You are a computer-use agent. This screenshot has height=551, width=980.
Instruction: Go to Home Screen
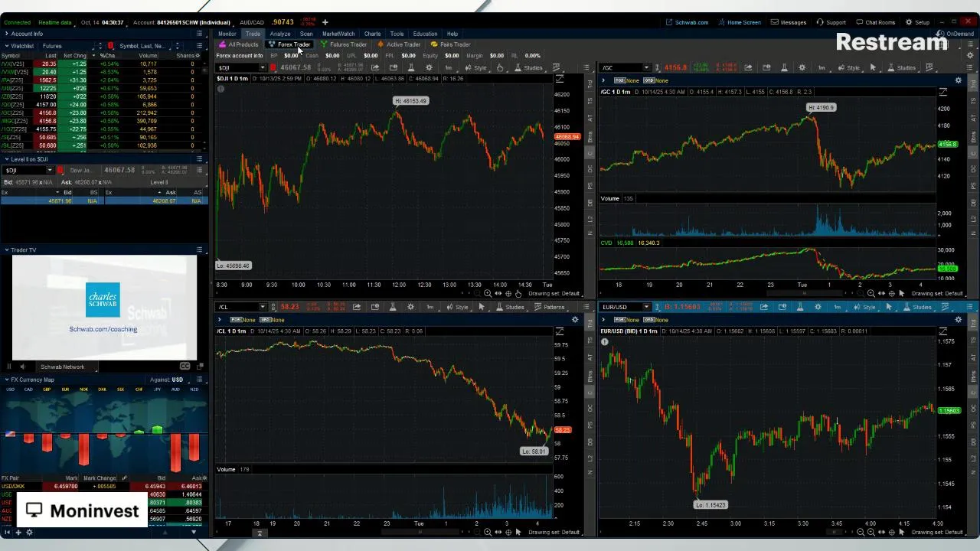(739, 22)
